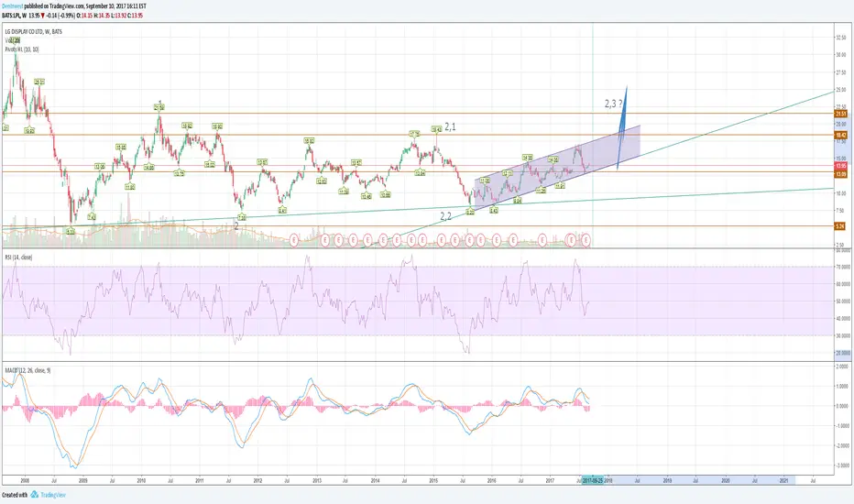Viewport: 854px width, 504px height.
Task: Click the 2015 year label on time axis
Action: click(433, 480)
